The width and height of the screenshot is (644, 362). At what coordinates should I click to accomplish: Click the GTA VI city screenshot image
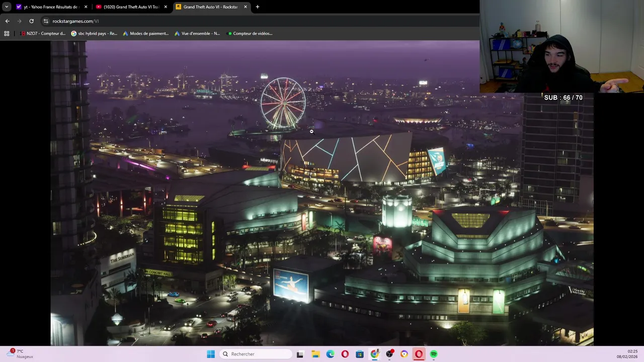(x=322, y=193)
